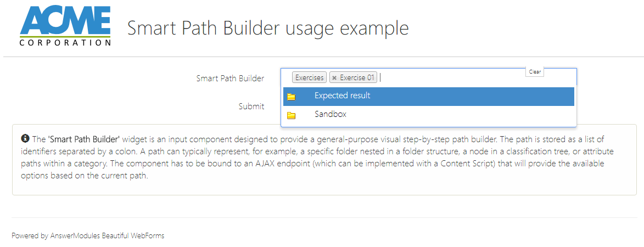Click the folder icon beside Sandbox
This screenshot has height=247, width=644.
pos(291,116)
